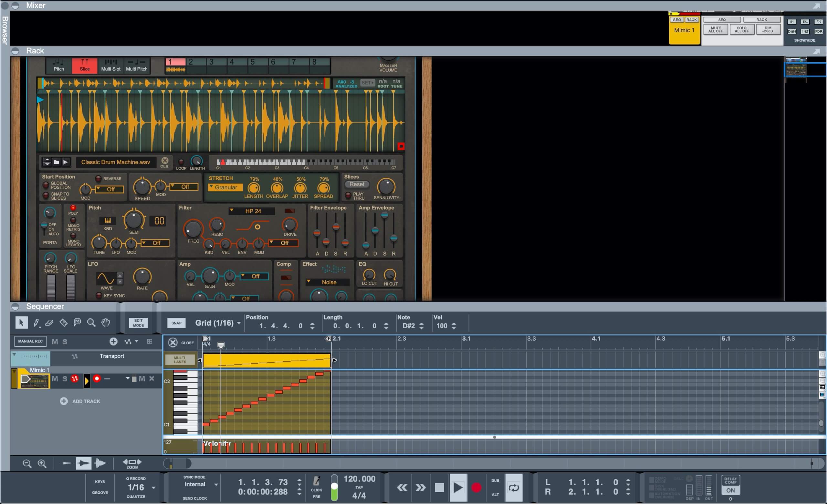Click the metronome Click icon

click(316, 481)
